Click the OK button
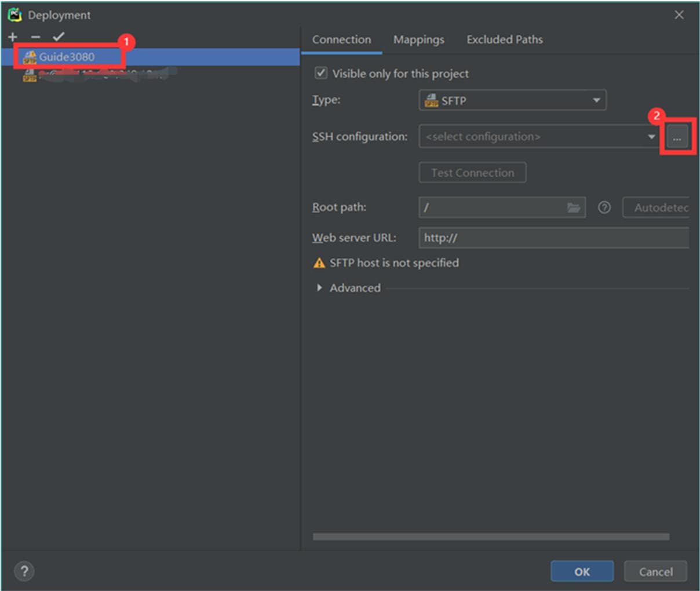 click(x=581, y=571)
